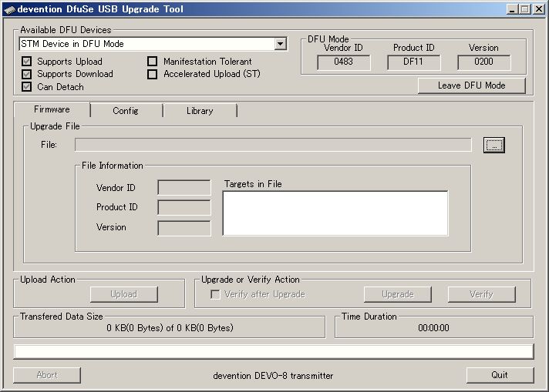
Task: Click the 'devention DEVO-8 transmitter' status text
Action: [x=273, y=376]
